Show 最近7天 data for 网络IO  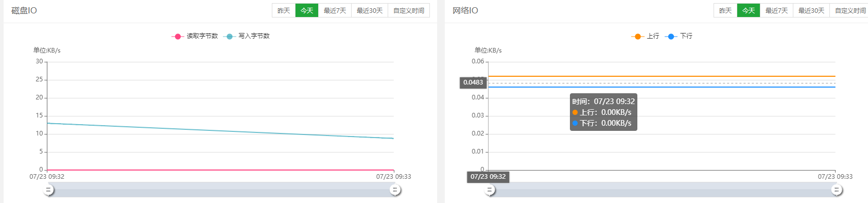tap(776, 10)
